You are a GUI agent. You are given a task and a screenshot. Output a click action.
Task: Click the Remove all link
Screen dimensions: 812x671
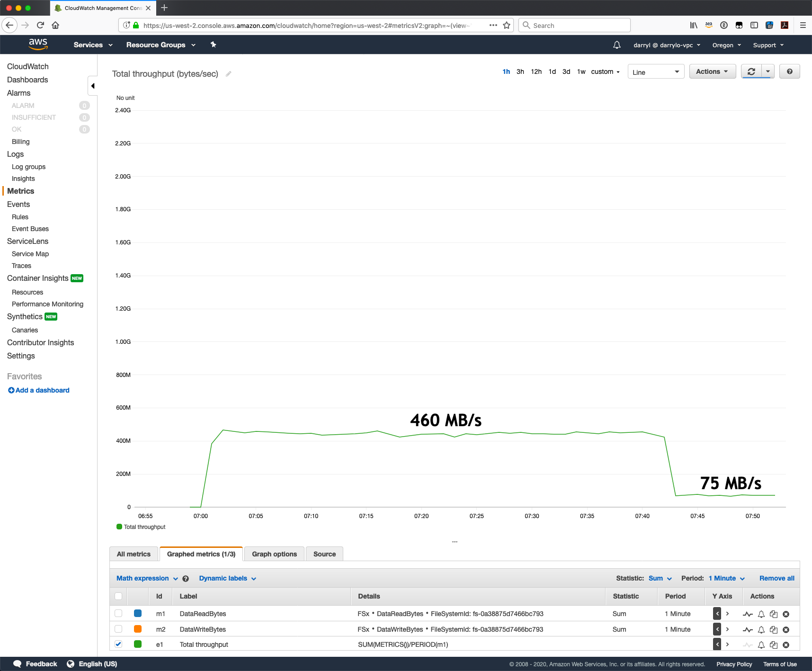[x=776, y=578]
